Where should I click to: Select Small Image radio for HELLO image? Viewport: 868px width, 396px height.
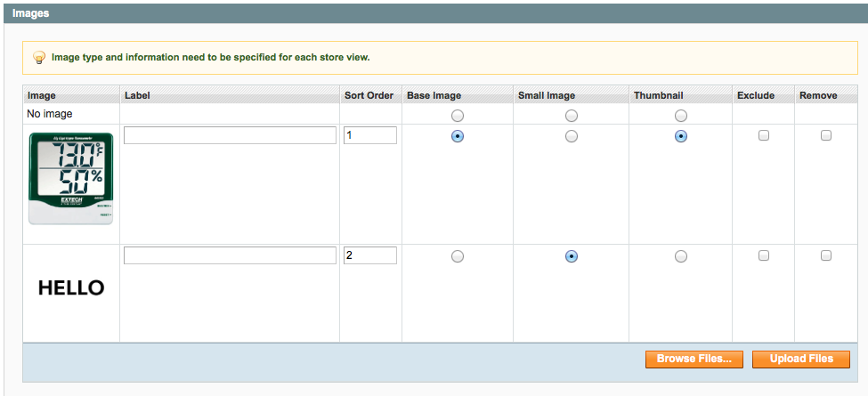click(x=572, y=256)
